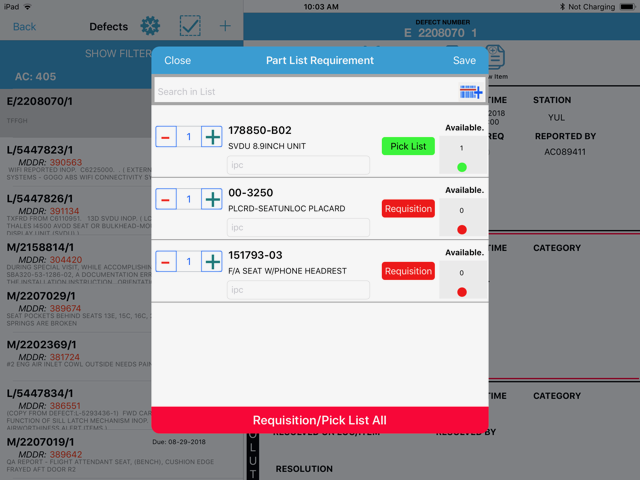Increase quantity for part 151793-03

click(x=212, y=261)
